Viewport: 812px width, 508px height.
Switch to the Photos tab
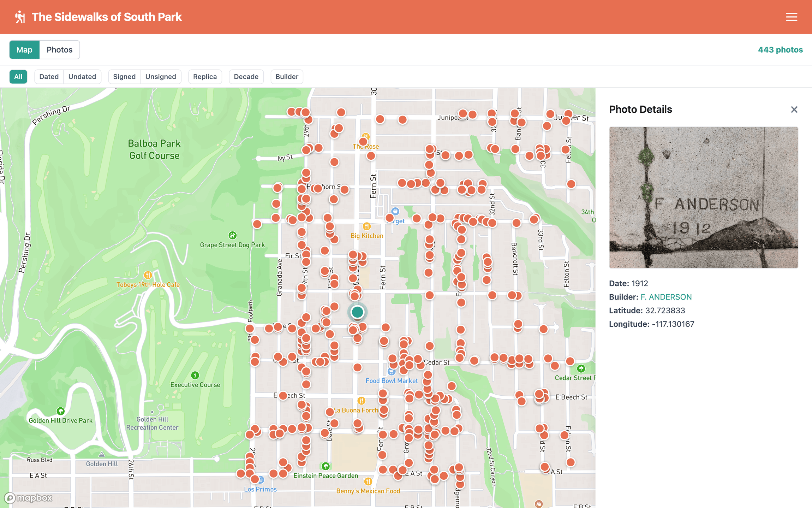pos(60,50)
